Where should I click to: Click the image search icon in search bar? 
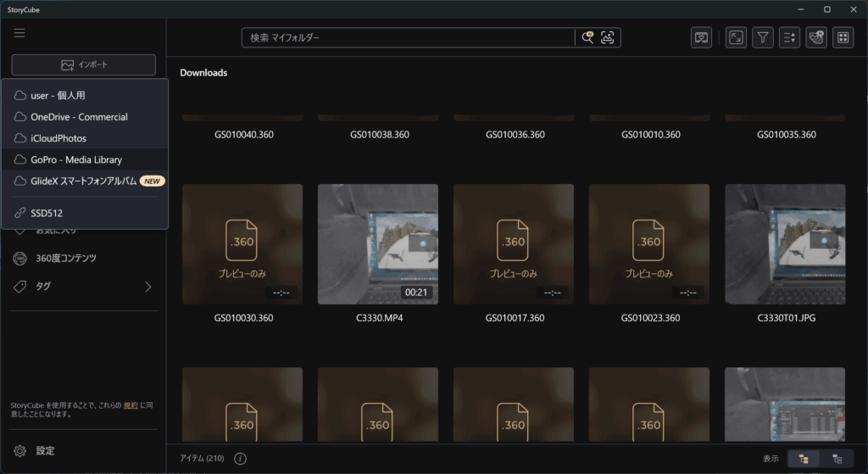tap(608, 37)
